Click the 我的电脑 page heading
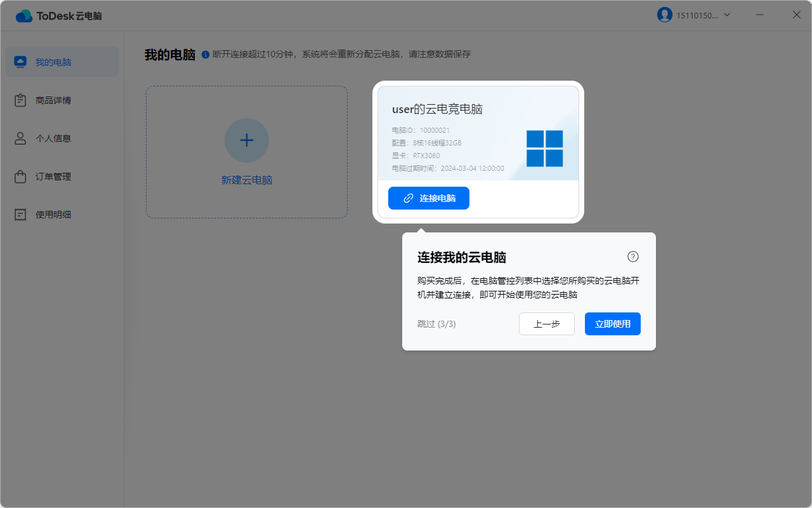The width and height of the screenshot is (812, 508). click(x=170, y=55)
